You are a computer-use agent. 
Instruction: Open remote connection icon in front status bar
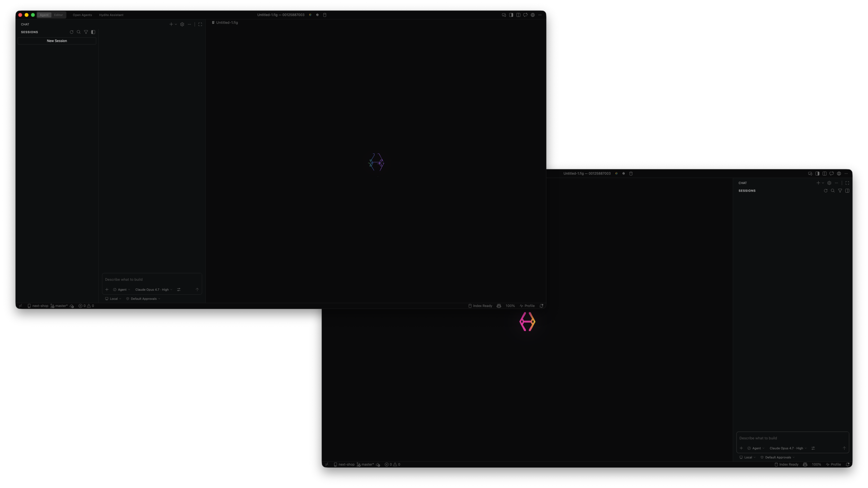(x=21, y=306)
